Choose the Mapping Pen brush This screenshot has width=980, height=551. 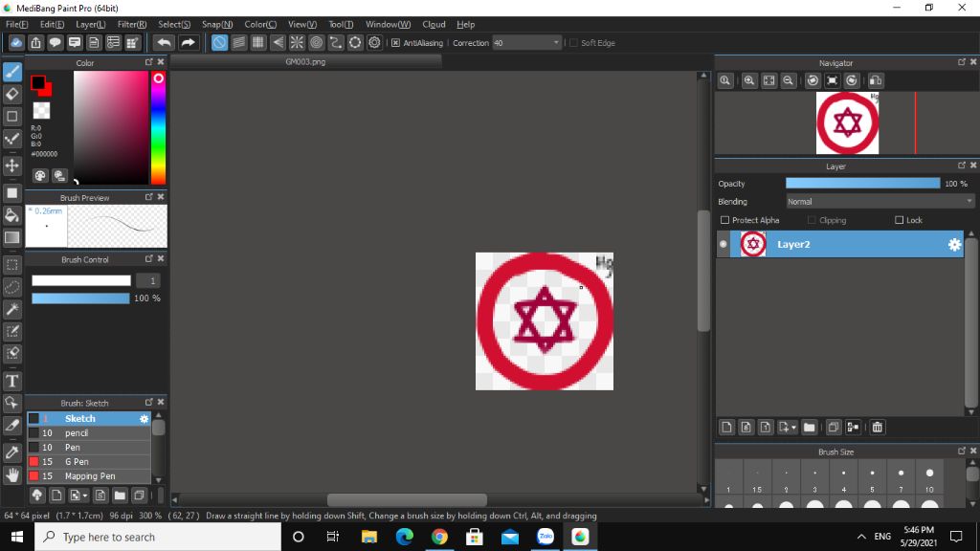89,476
